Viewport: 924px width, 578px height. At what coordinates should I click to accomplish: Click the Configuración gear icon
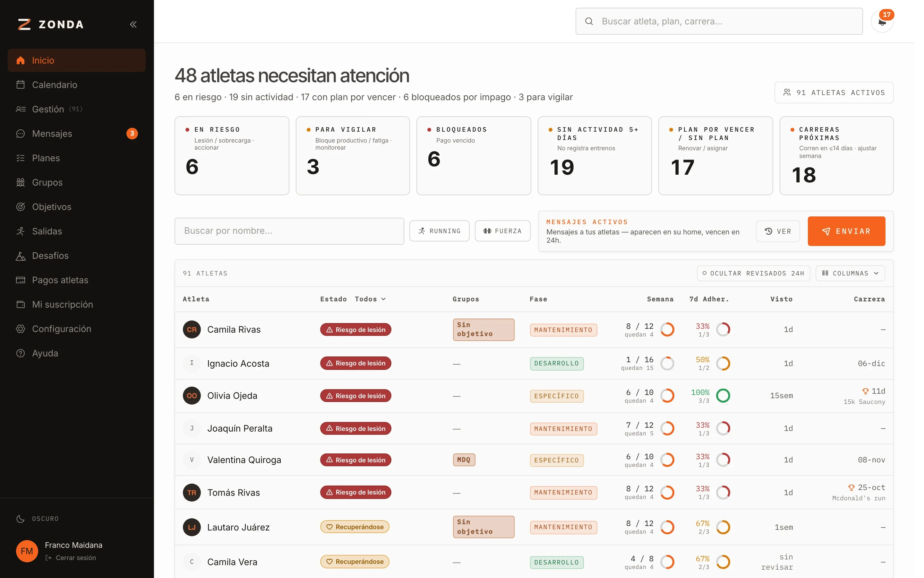tap(21, 329)
